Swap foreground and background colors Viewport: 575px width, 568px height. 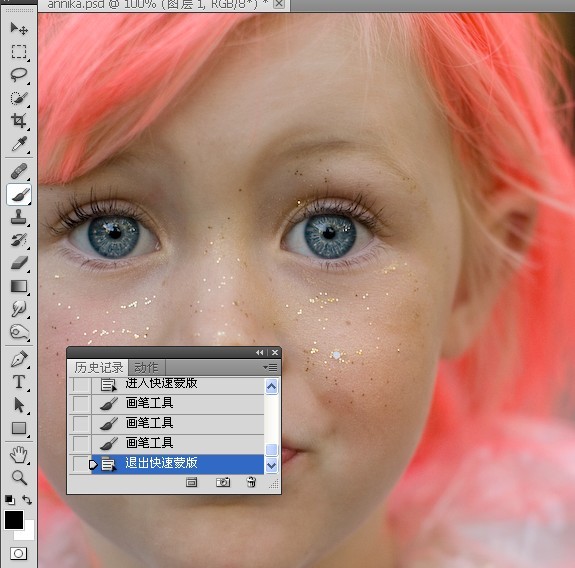point(27,500)
